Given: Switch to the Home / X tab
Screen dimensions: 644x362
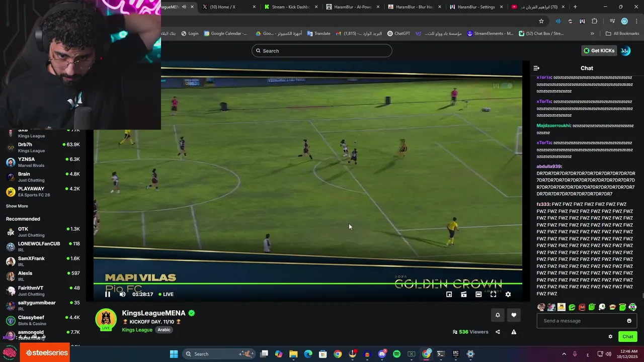Looking at the screenshot, I should tap(229, 7).
